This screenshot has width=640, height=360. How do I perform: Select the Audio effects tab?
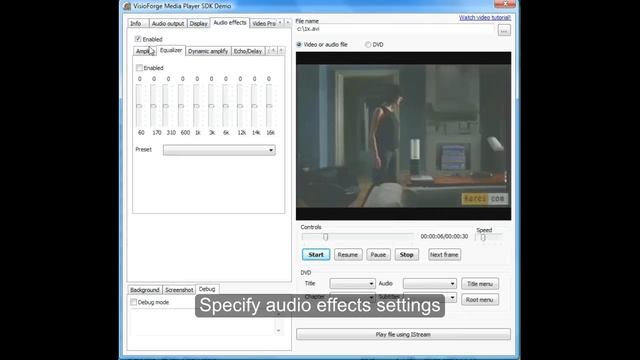pyautogui.click(x=230, y=23)
